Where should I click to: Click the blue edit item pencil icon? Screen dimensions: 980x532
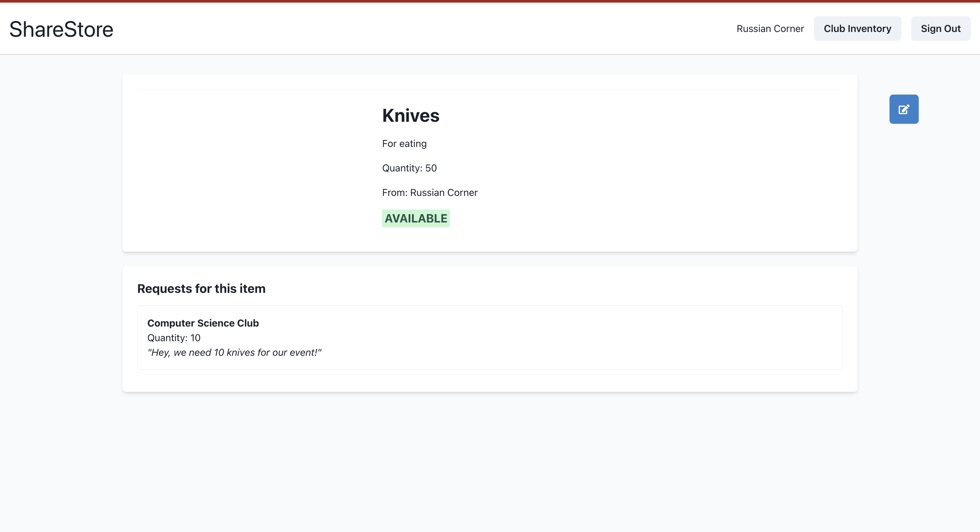(x=903, y=109)
